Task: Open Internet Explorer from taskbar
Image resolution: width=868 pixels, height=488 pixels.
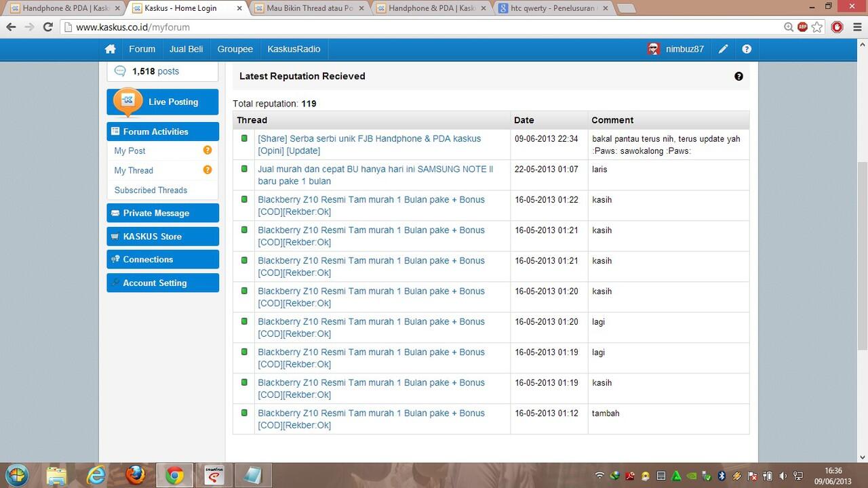Action: click(x=96, y=476)
